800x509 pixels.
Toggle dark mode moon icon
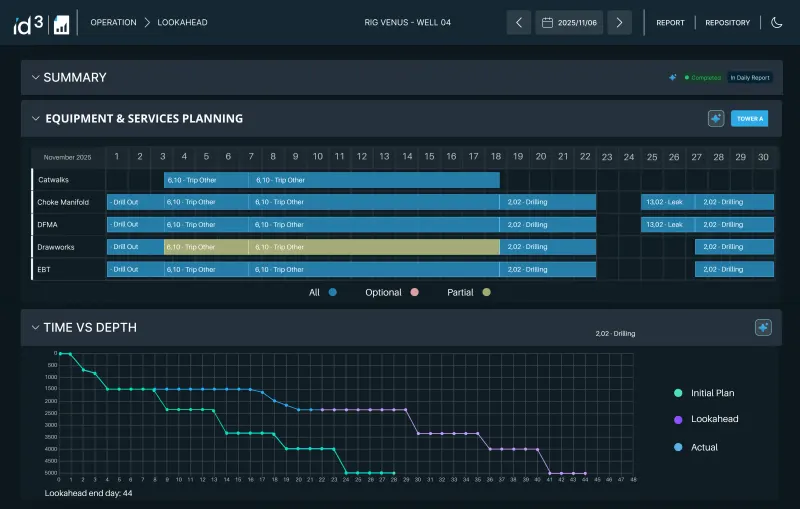pyautogui.click(x=777, y=22)
